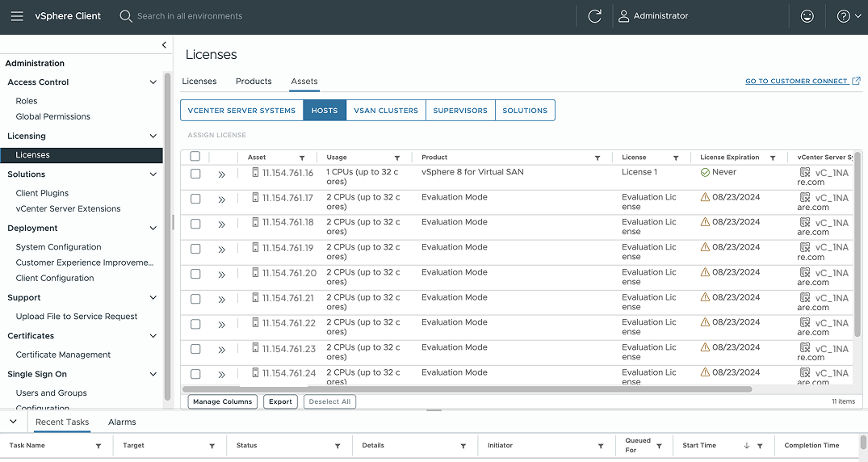Filter the Queued For column

660,446
